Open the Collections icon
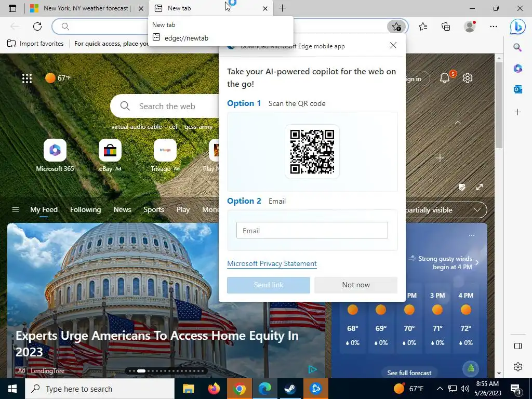532x399 pixels. click(446, 26)
